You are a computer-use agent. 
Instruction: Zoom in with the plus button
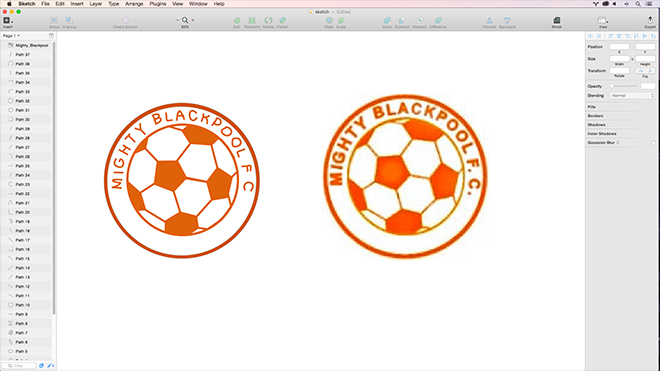click(193, 20)
